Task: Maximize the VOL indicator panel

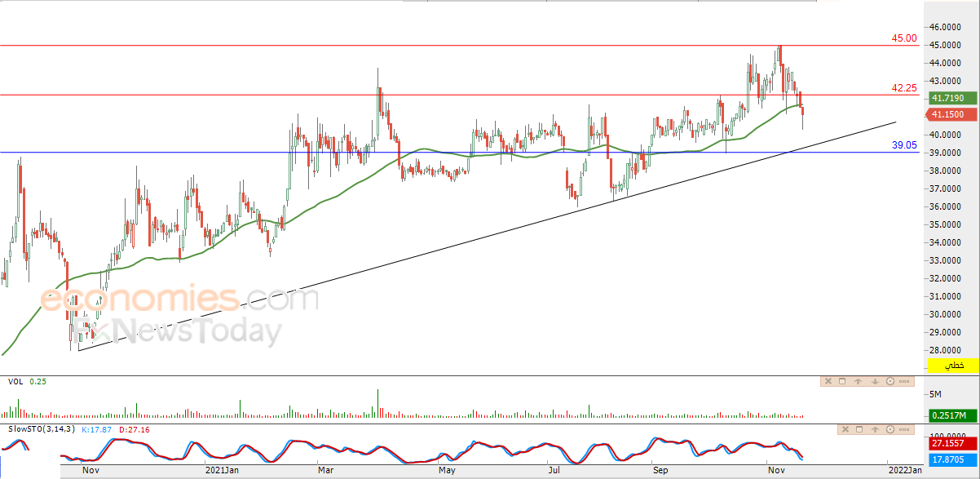Action: point(842,381)
